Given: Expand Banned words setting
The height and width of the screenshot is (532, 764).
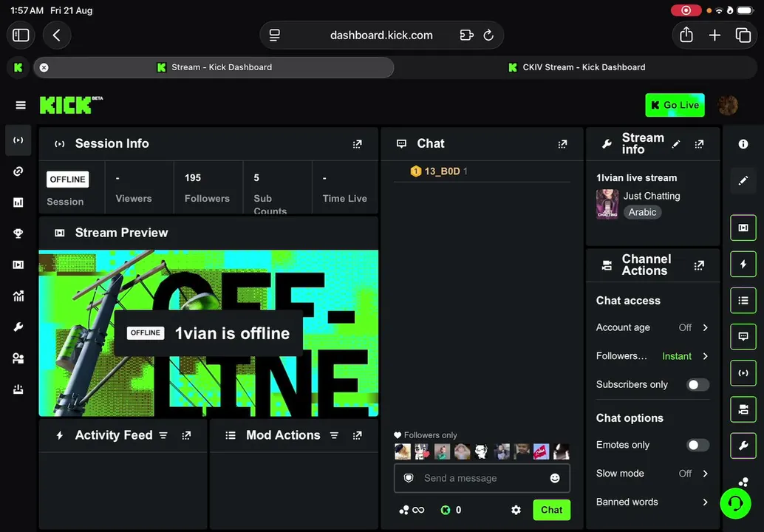Looking at the screenshot, I should 652,502.
